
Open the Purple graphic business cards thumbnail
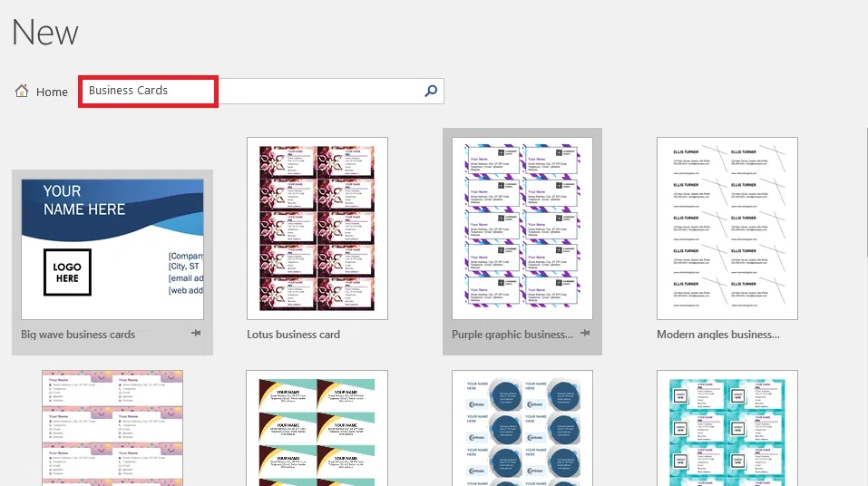(x=522, y=228)
